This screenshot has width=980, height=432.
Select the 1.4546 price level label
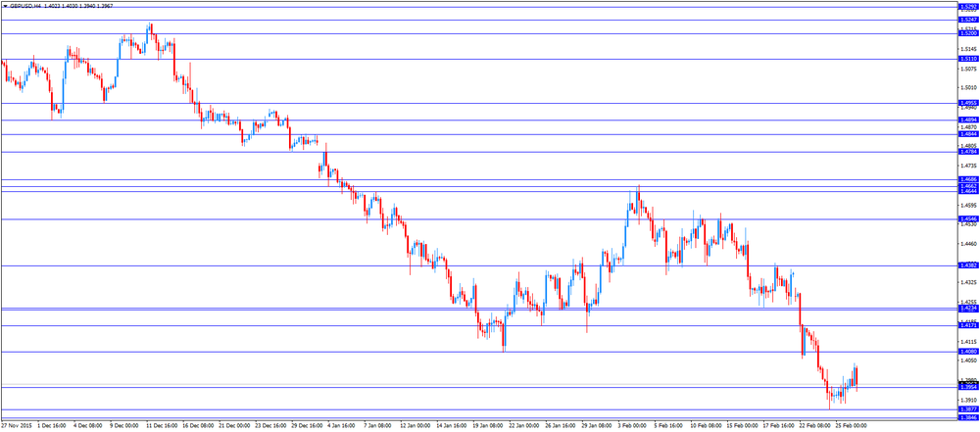968,219
